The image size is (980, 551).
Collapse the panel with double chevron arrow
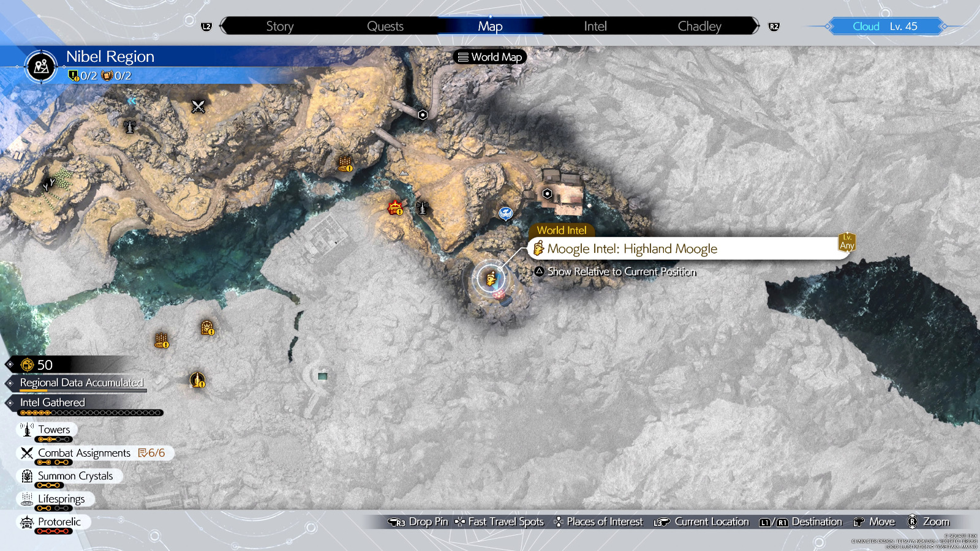[131, 101]
